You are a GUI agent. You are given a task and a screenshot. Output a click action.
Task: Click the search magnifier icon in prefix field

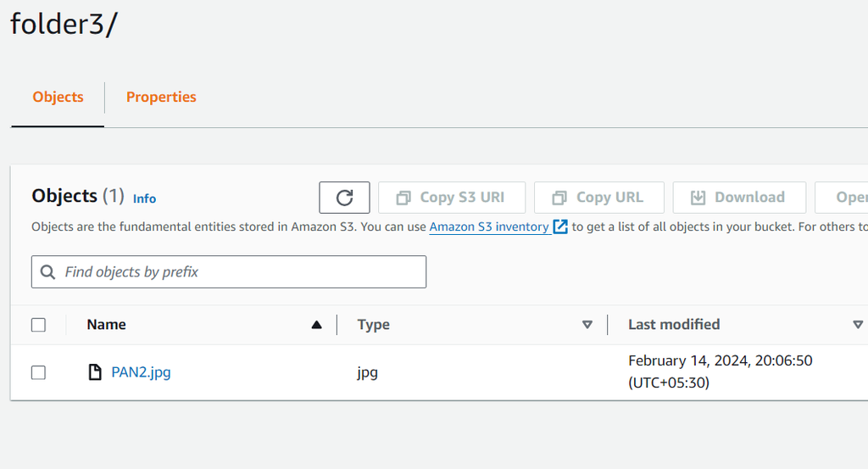click(x=47, y=272)
